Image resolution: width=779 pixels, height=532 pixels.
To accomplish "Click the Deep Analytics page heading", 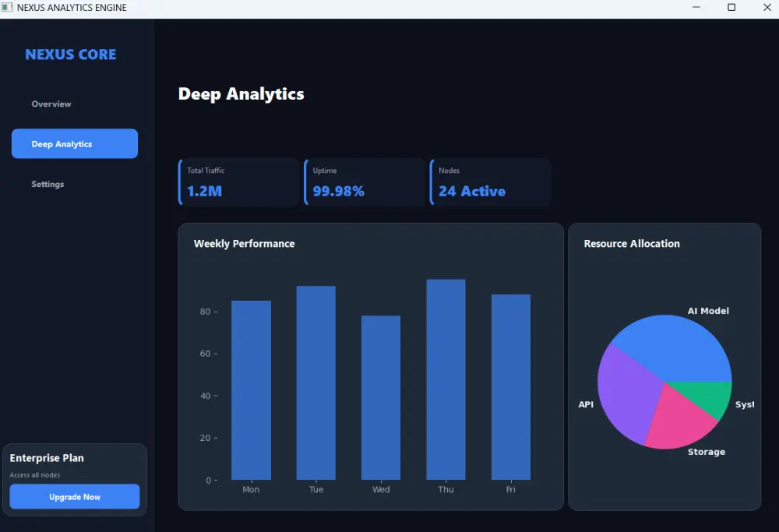I will pyautogui.click(x=241, y=94).
